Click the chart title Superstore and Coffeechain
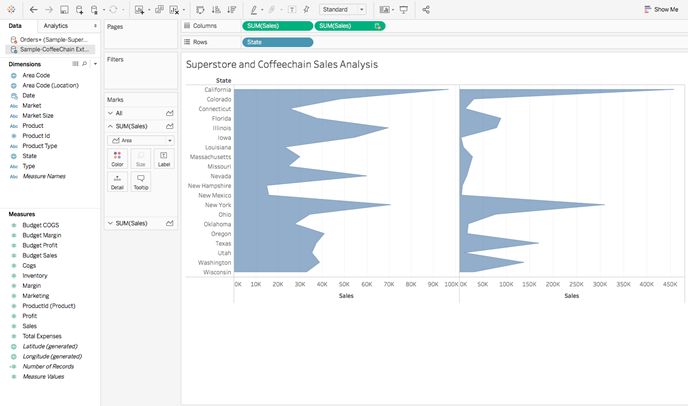 (x=282, y=64)
